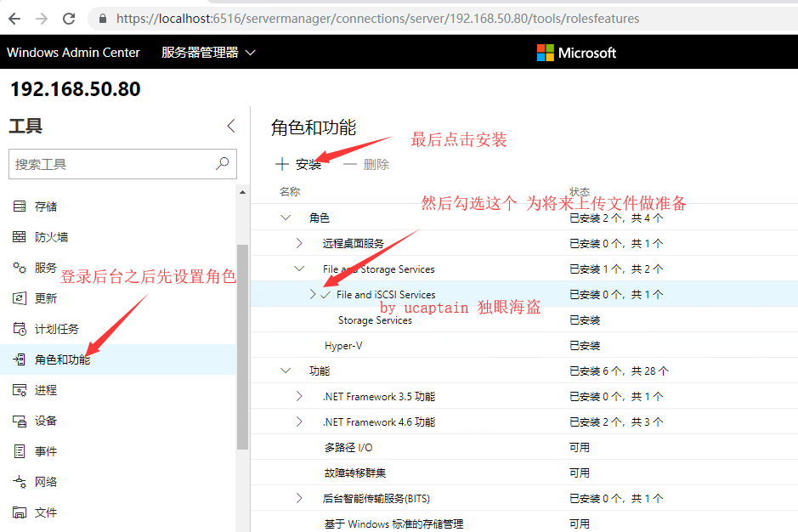The image size is (798, 532).
Task: Select 基于 Windows 标准的存储管理 row
Action: pos(524,524)
